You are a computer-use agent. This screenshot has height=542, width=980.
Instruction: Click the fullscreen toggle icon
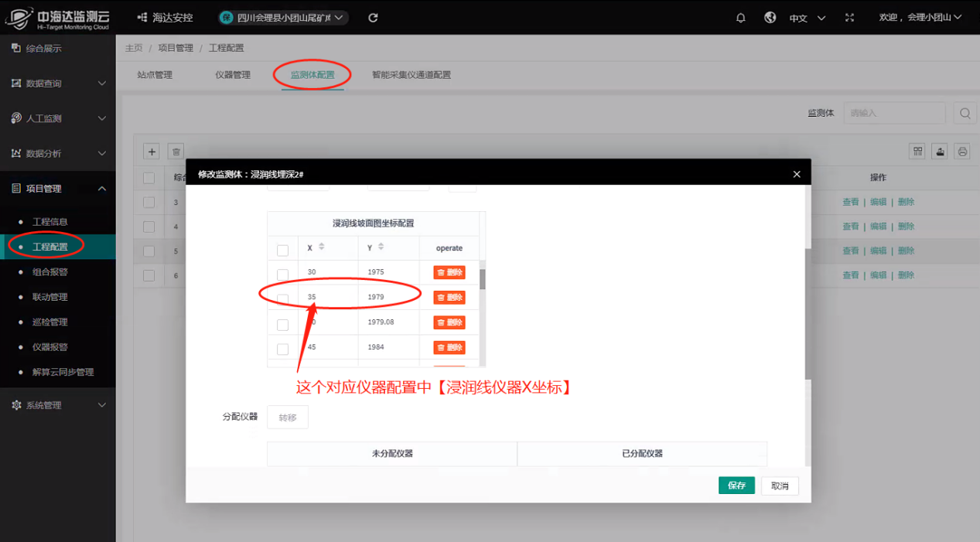(850, 18)
